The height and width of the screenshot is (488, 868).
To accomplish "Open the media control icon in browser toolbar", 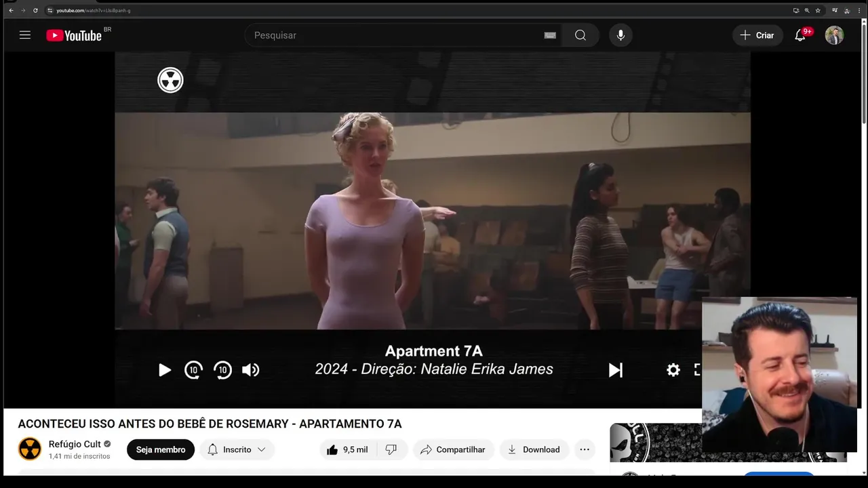I will point(835,11).
